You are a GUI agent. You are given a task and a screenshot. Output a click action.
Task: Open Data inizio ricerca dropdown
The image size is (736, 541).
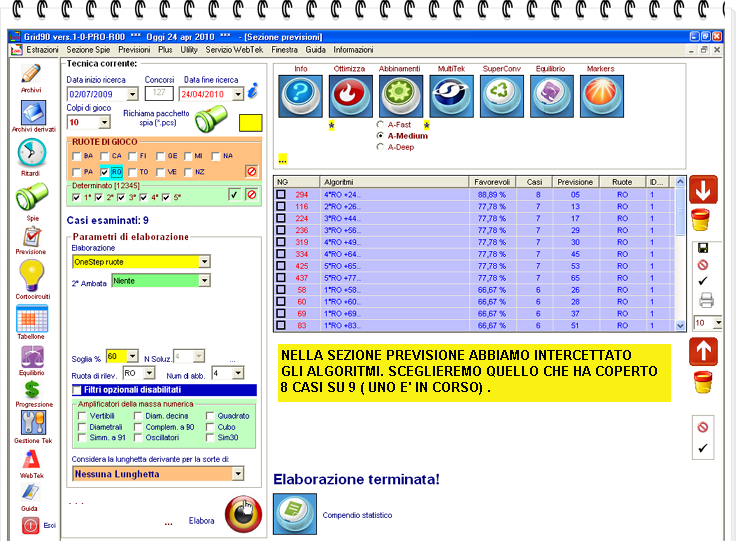pos(132,94)
